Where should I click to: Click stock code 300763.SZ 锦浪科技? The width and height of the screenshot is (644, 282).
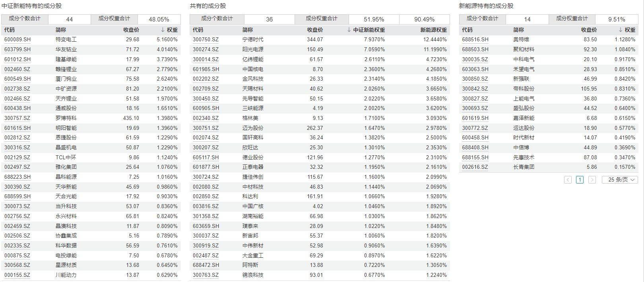click(206, 275)
